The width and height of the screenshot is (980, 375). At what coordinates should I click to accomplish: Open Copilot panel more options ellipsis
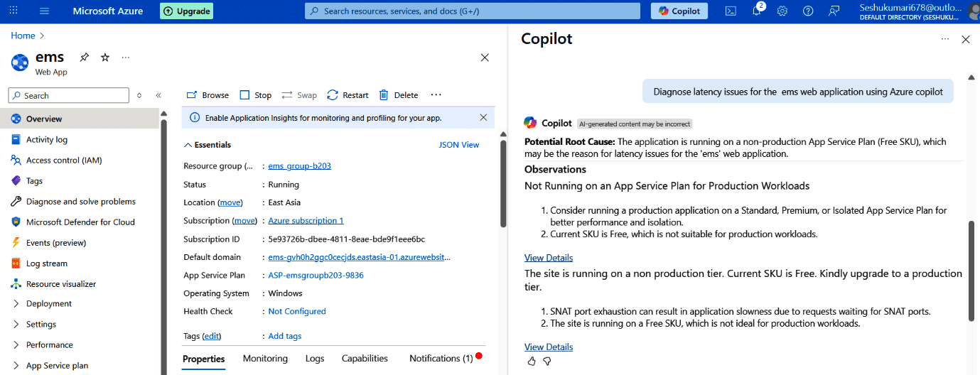point(944,39)
